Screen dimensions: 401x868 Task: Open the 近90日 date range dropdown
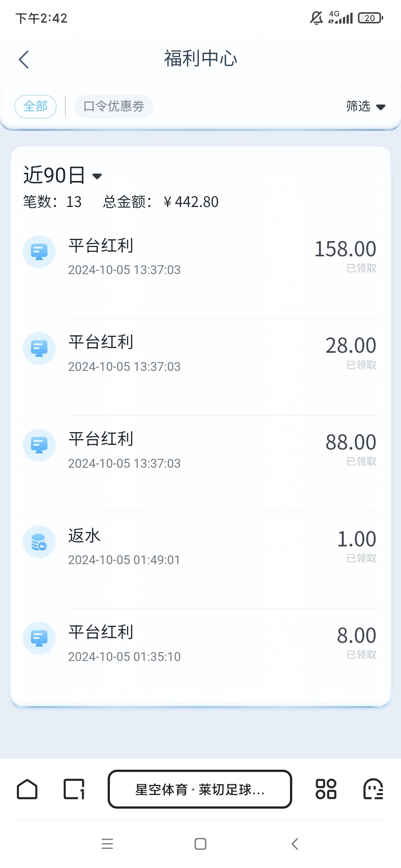(x=62, y=175)
